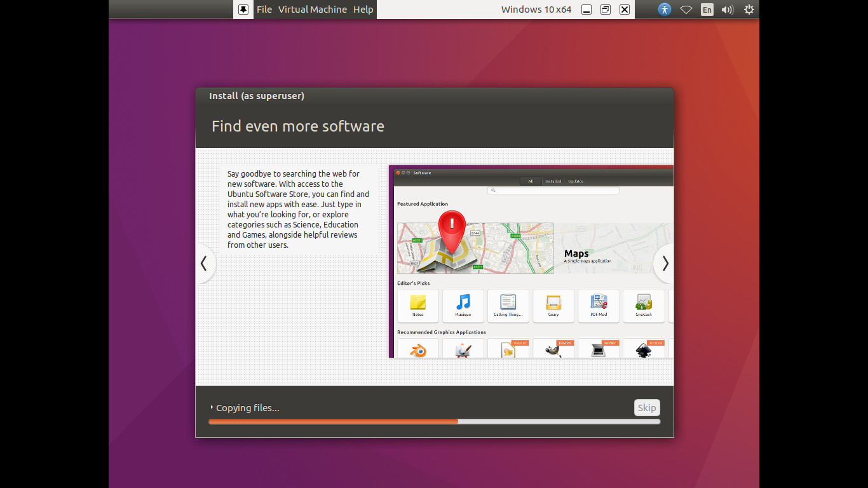
Task: Go to previous slide with left chevron
Action: click(x=204, y=263)
